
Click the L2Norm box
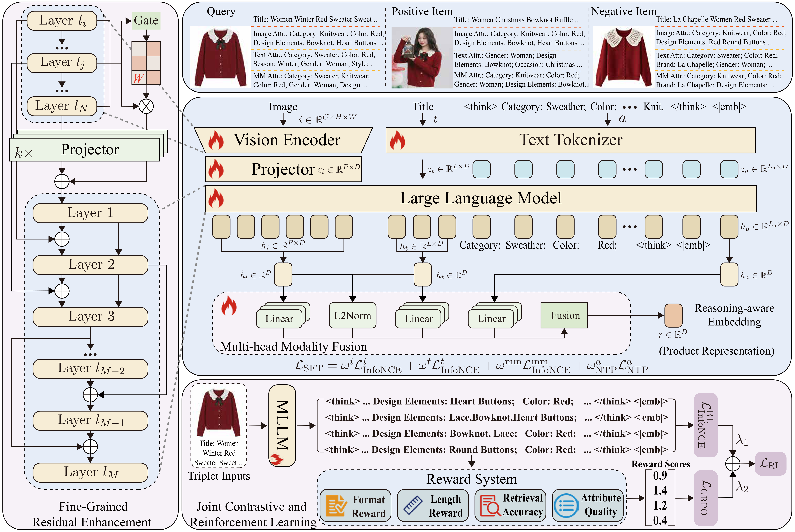click(x=353, y=315)
